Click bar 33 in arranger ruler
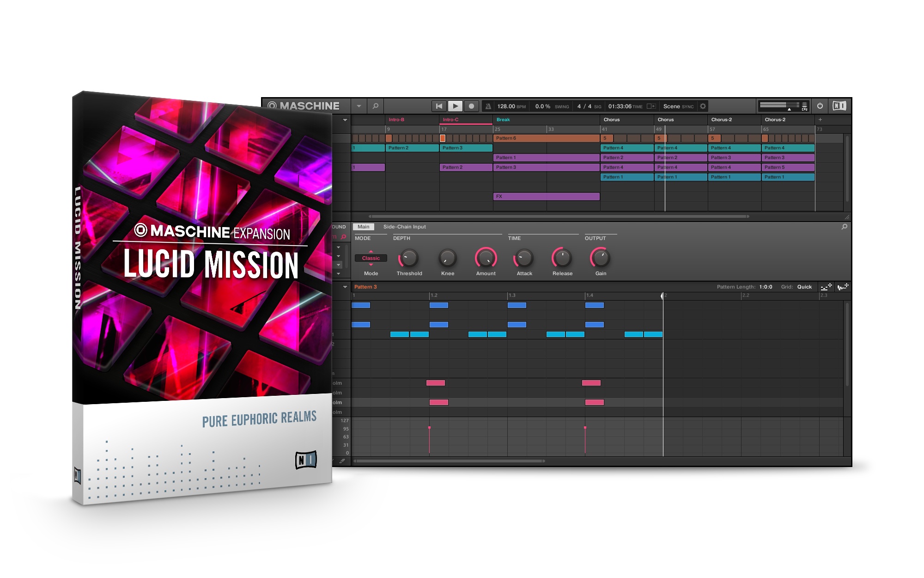The image size is (924, 578). click(x=551, y=129)
